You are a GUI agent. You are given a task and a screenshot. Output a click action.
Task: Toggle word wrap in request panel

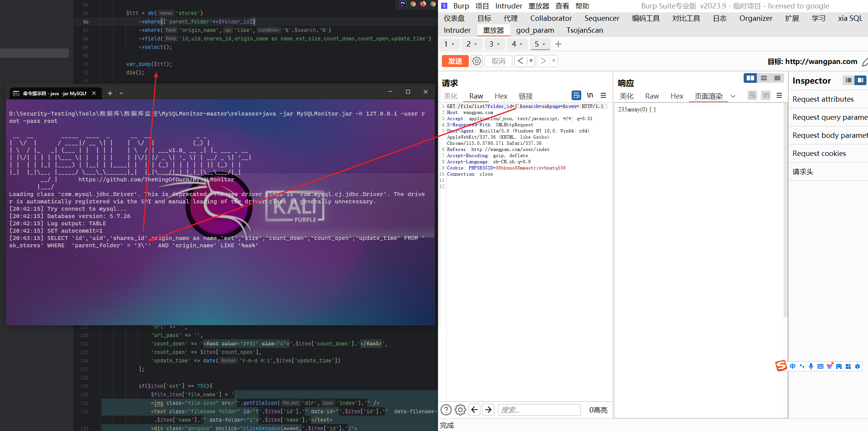pyautogui.click(x=576, y=95)
